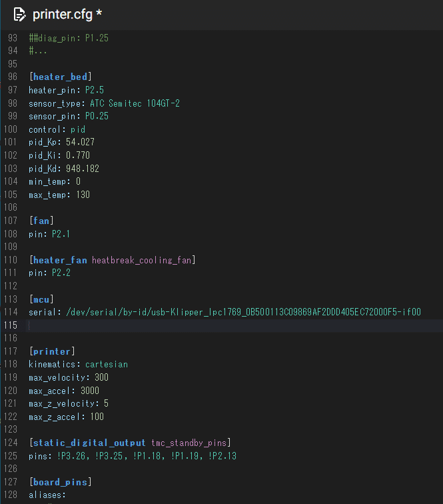This screenshot has width=443, height=504.
Task: Select the [mcu] section header
Action: tap(41, 299)
